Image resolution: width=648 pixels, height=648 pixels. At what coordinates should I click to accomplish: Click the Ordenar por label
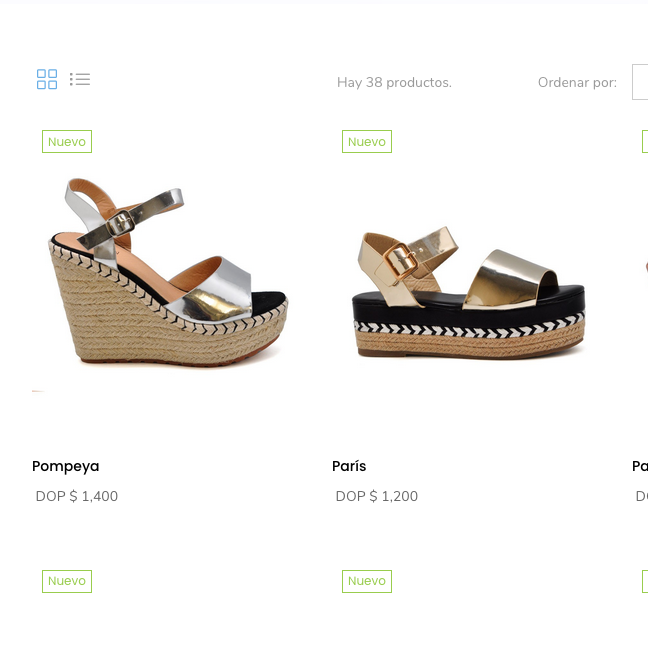[577, 82]
